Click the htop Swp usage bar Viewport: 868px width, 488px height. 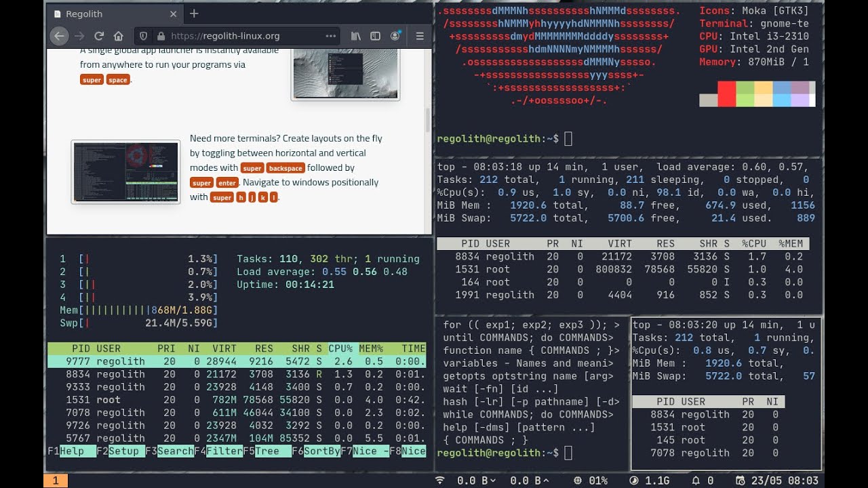(x=139, y=323)
